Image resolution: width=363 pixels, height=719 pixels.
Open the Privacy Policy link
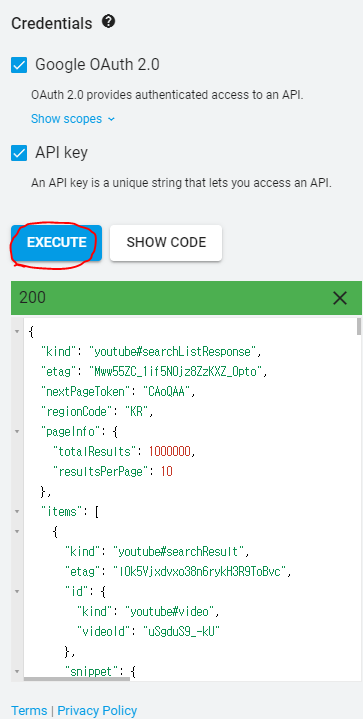pyautogui.click(x=97, y=710)
